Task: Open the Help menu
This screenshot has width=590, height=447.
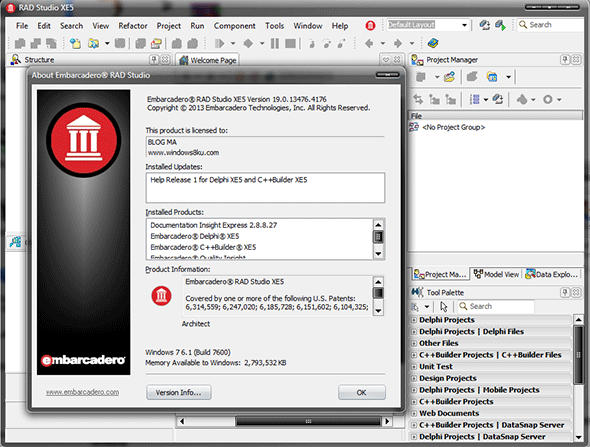Action: pyautogui.click(x=339, y=26)
